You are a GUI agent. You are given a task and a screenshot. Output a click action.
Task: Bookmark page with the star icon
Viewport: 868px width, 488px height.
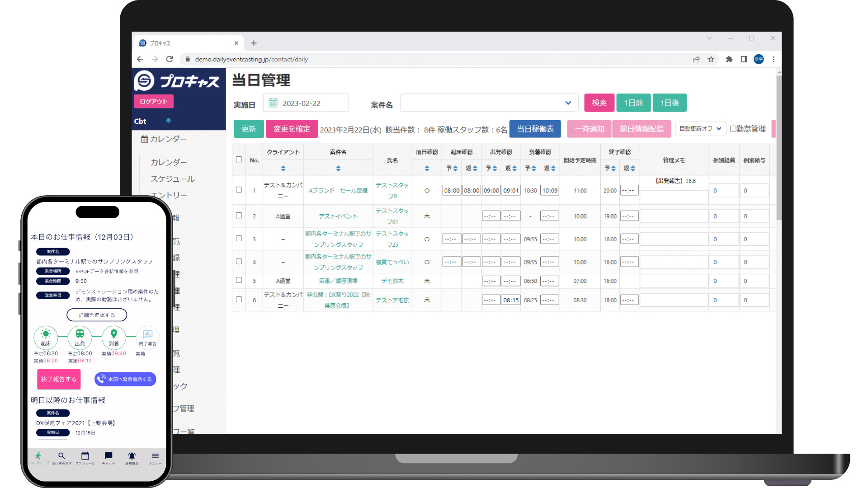[711, 59]
